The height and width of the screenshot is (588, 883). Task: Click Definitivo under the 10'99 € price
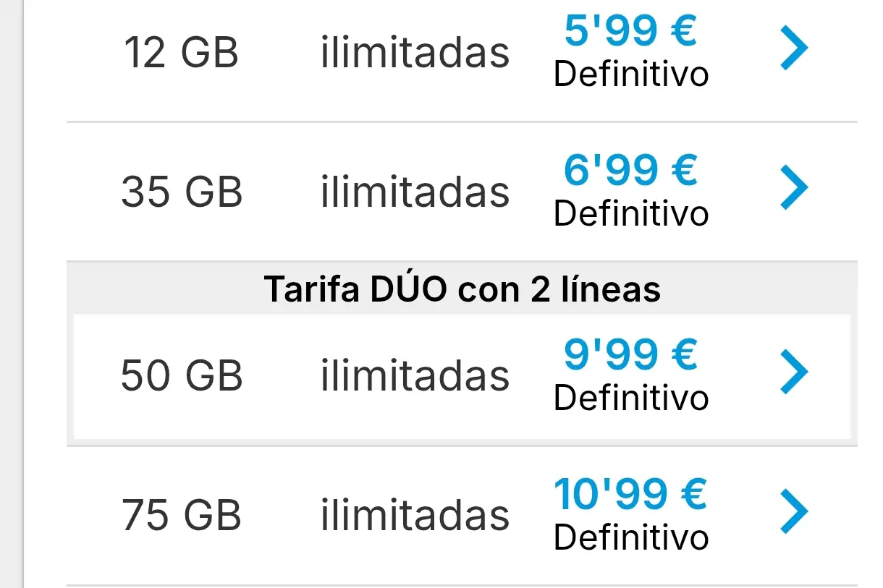click(631, 537)
